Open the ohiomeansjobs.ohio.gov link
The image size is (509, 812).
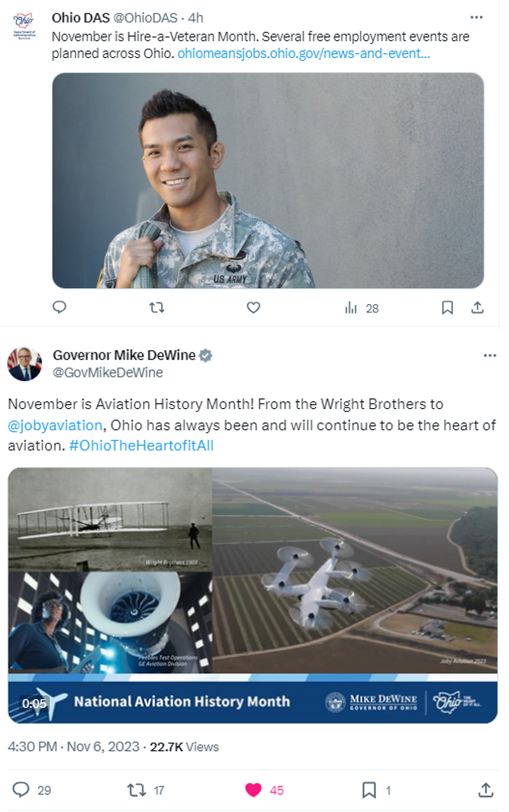pos(304,51)
